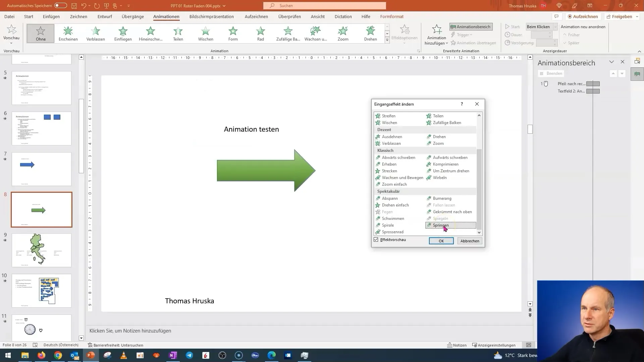Move animation up with arrow in Animationsbereich
This screenshot has height=362, width=644.
(x=613, y=73)
